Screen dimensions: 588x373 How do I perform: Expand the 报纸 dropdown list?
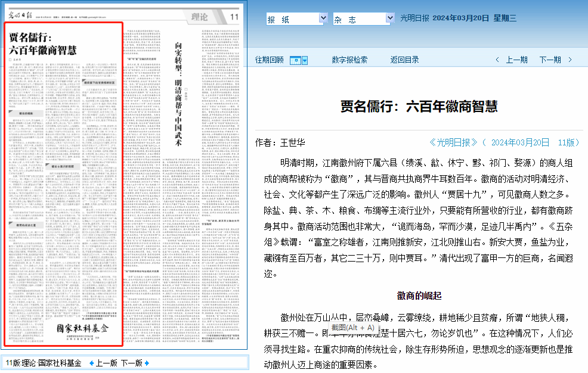323,19
